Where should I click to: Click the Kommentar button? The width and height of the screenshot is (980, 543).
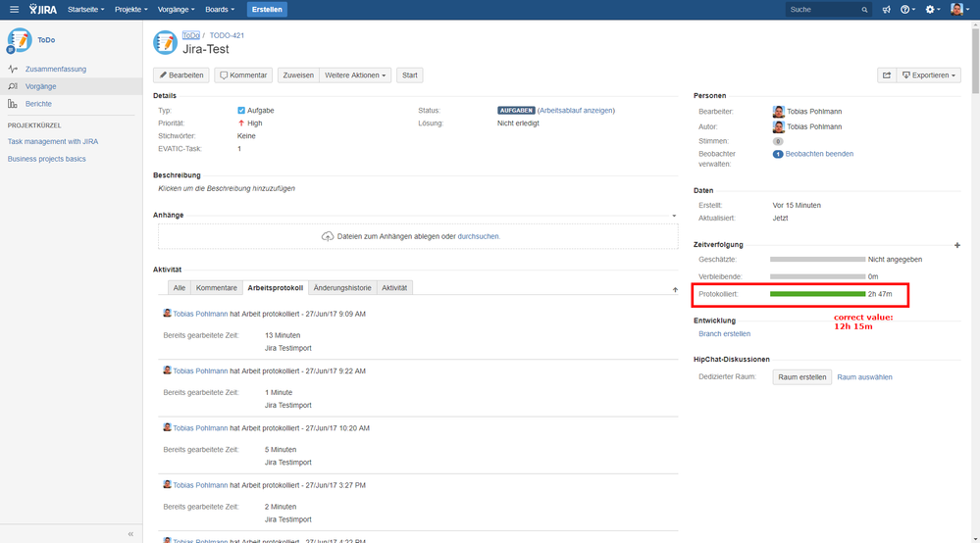tap(243, 74)
